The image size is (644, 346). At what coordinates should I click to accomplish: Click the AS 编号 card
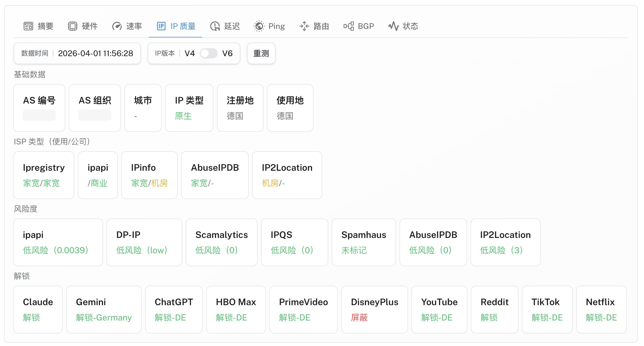39,108
